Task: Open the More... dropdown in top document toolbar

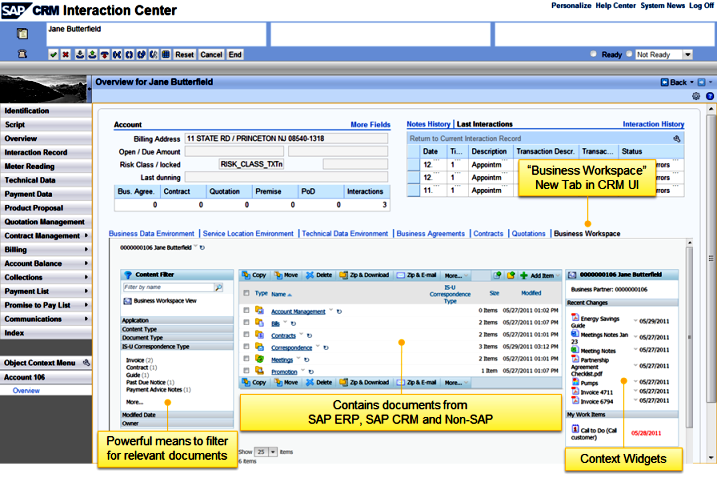Action: pyautogui.click(x=456, y=275)
